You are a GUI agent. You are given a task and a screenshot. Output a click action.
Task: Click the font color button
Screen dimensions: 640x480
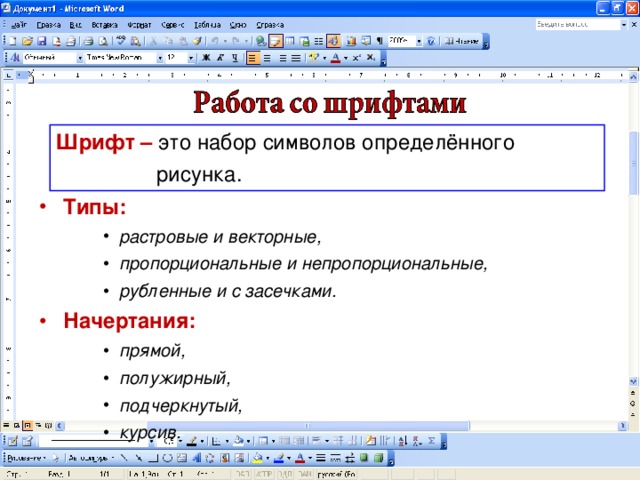pyautogui.click(x=336, y=58)
